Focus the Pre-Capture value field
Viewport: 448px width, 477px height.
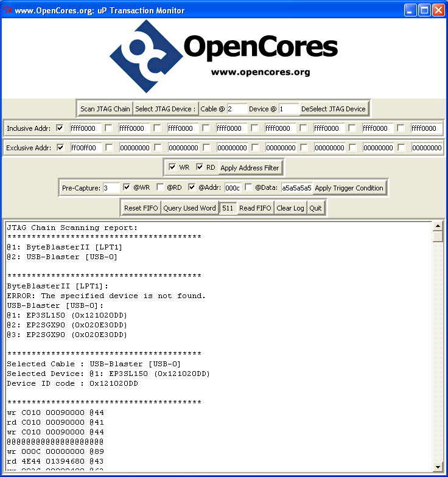pos(111,188)
